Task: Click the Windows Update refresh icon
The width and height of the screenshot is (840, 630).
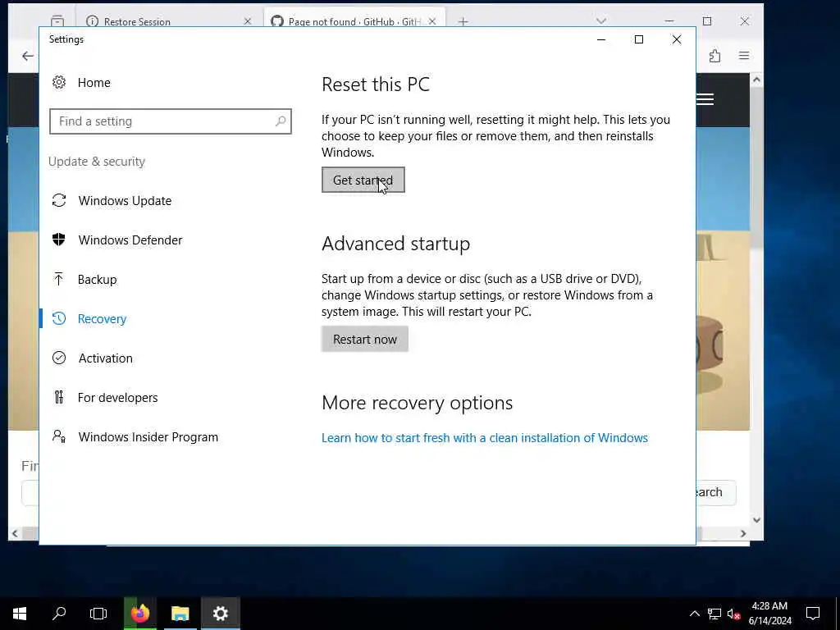Action: 59,200
